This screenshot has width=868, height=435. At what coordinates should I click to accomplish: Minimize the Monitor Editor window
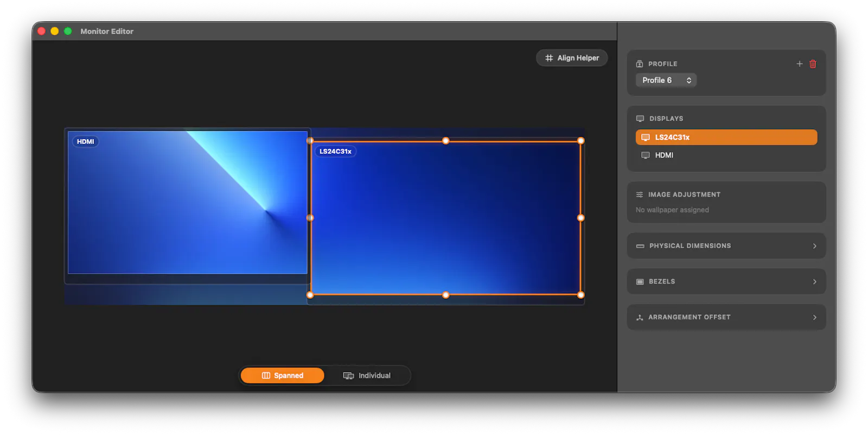pos(54,31)
